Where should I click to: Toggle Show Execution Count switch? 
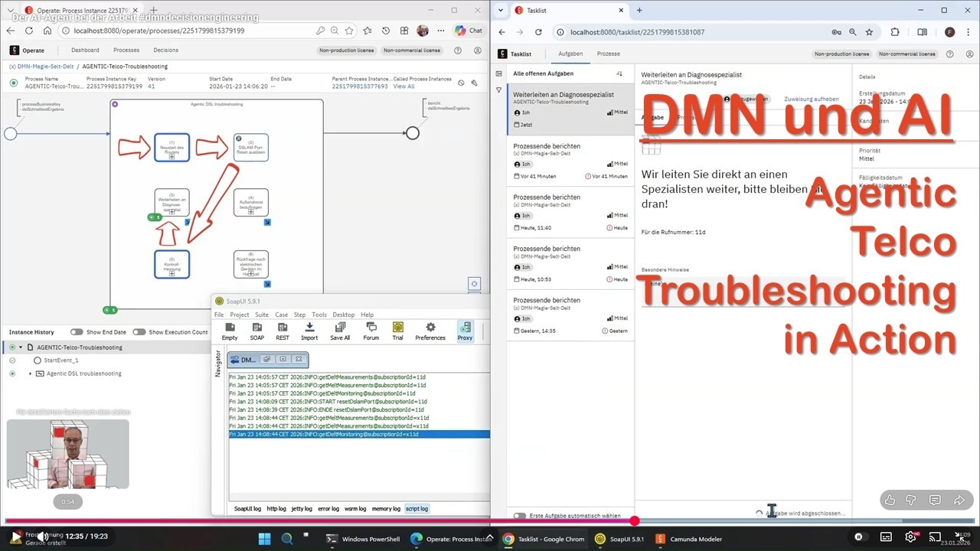[x=139, y=332]
